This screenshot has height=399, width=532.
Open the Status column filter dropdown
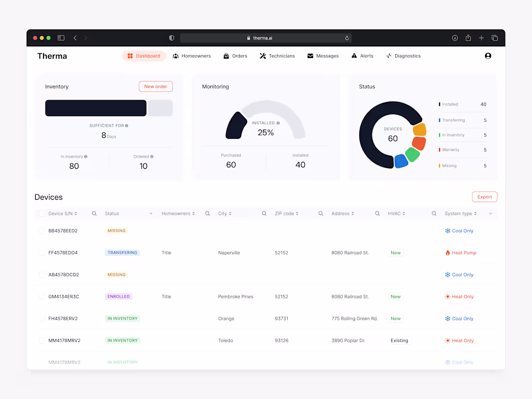click(x=150, y=213)
